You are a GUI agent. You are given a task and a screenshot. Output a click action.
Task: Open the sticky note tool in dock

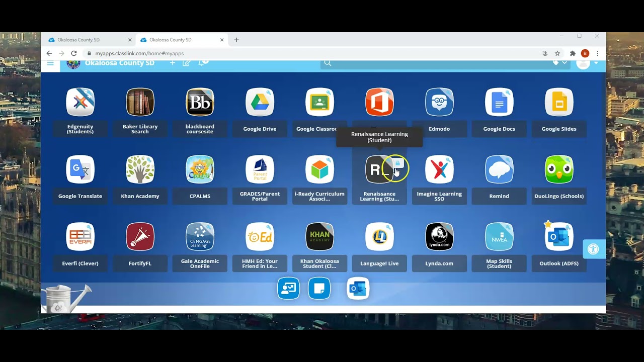tap(319, 289)
